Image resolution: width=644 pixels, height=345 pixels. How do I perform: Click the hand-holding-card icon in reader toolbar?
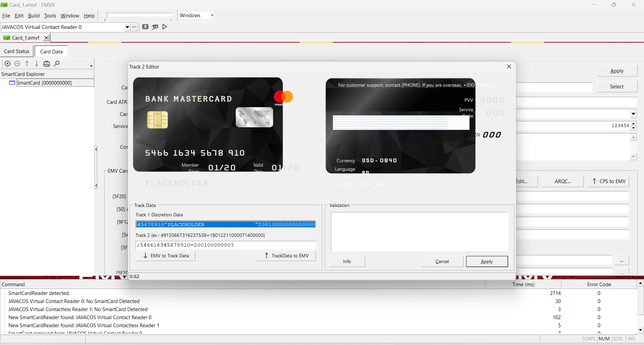tap(155, 27)
